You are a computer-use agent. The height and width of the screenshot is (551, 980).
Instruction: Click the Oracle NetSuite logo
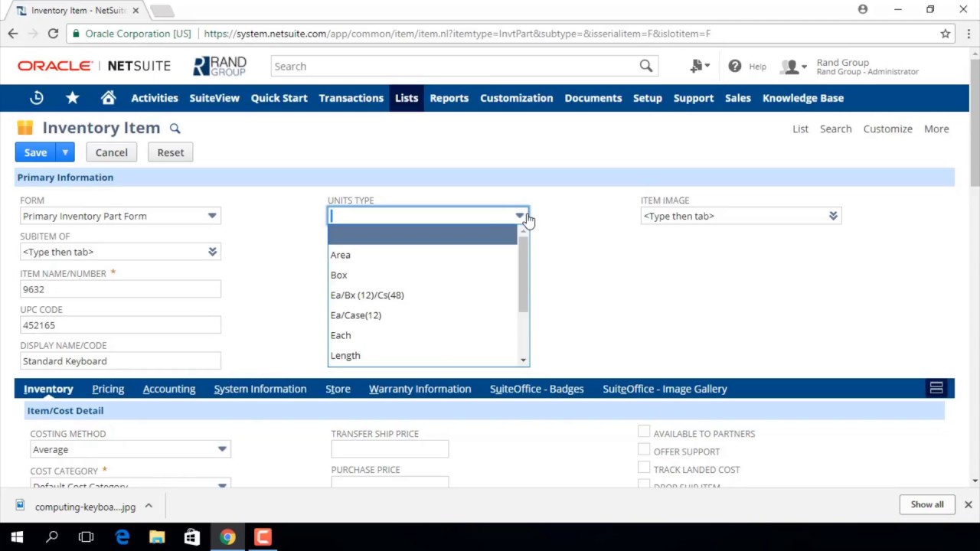[94, 67]
